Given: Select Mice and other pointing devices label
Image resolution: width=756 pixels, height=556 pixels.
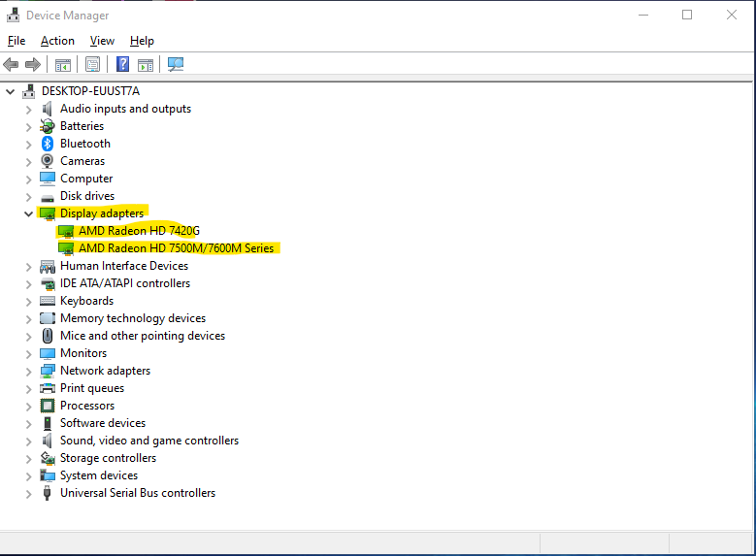Looking at the screenshot, I should (x=143, y=336).
